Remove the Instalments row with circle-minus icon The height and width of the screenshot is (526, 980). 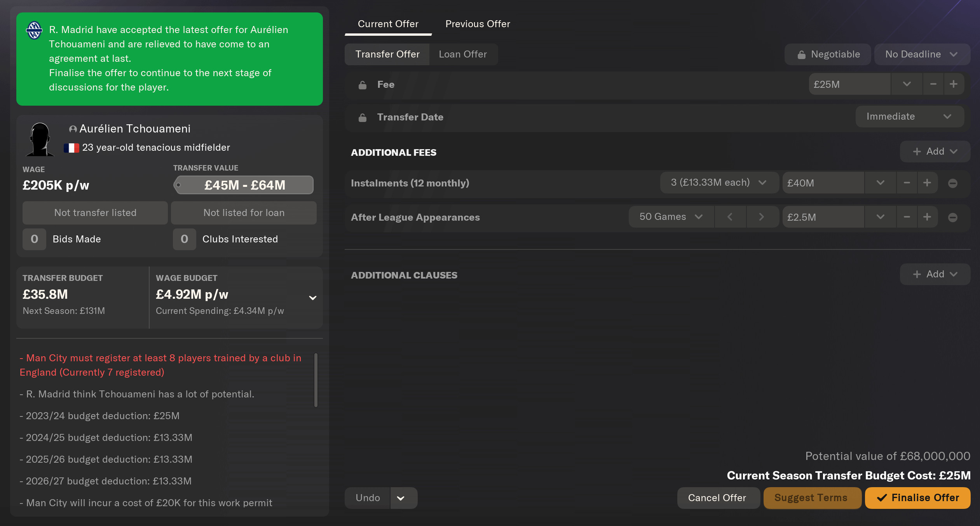pyautogui.click(x=952, y=183)
